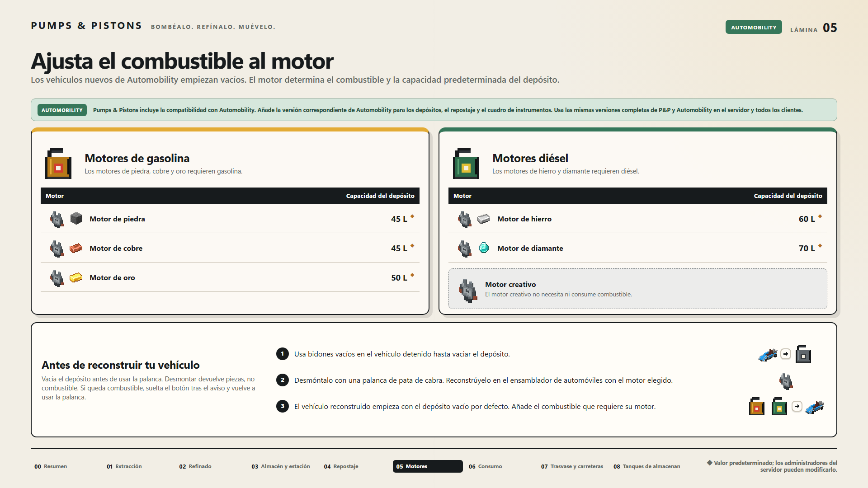Click the blue car icon in step 1

[768, 355]
